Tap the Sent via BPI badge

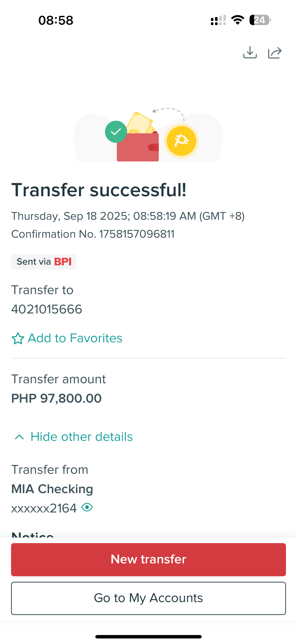point(44,262)
